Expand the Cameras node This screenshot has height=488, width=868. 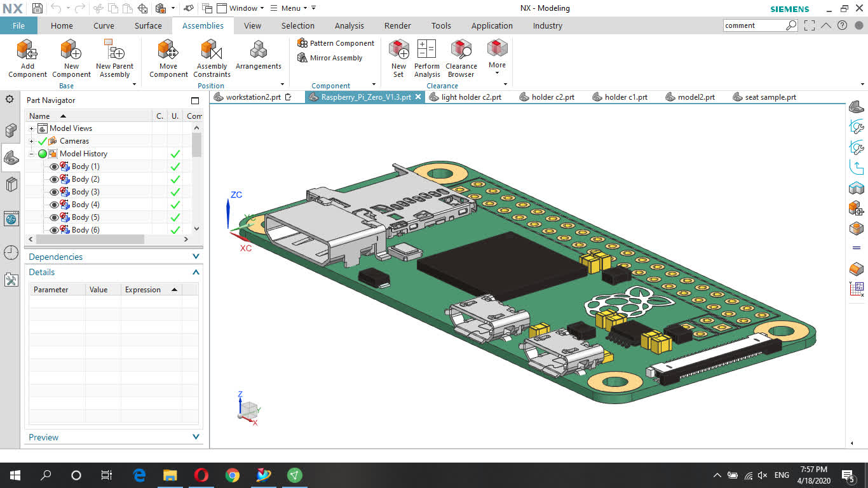[31, 141]
